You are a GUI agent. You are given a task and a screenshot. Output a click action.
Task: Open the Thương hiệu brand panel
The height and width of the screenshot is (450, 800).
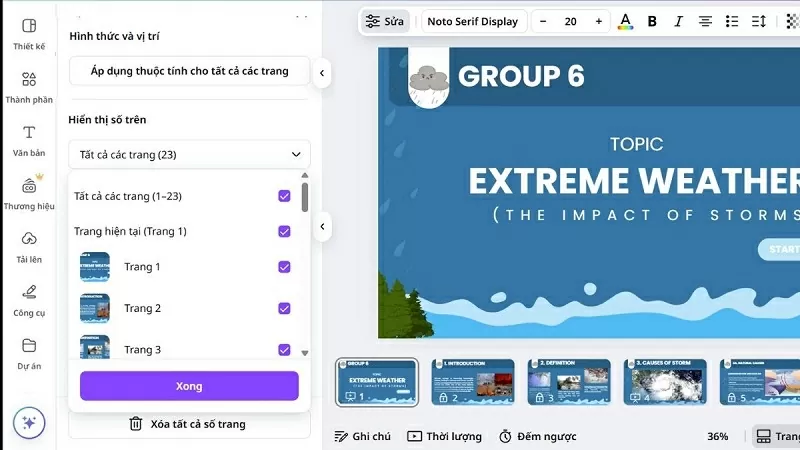click(29, 192)
